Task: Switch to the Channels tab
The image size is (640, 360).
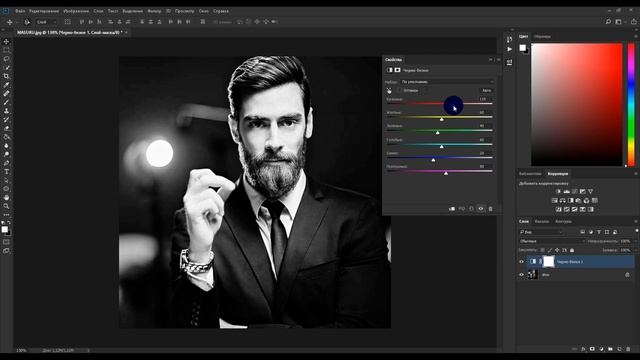Action: pos(542,222)
